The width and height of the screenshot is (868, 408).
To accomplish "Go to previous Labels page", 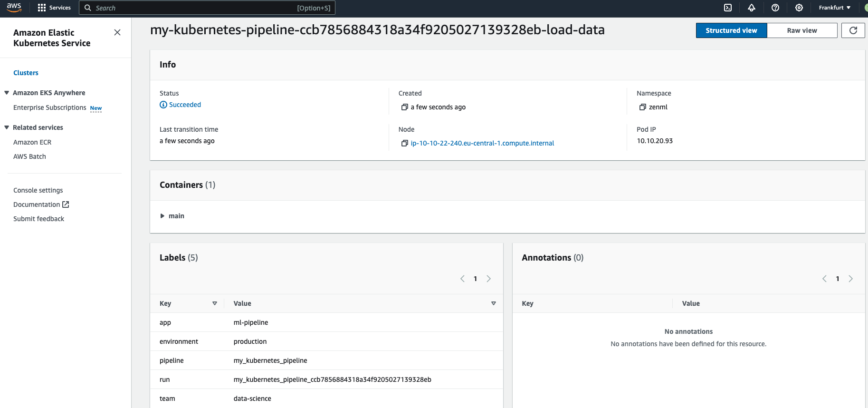I will [462, 279].
